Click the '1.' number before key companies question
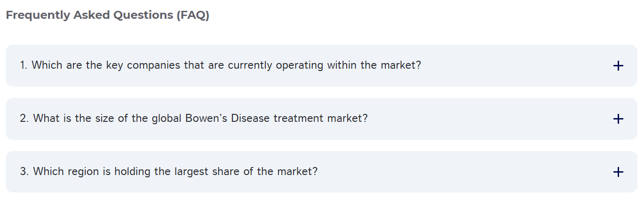The width and height of the screenshot is (644, 199). [24, 65]
